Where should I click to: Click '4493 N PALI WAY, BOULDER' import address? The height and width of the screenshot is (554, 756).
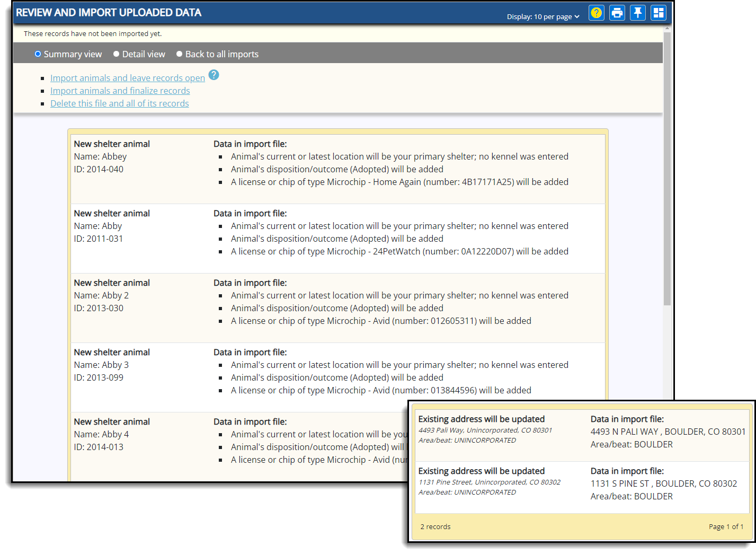[x=668, y=432]
